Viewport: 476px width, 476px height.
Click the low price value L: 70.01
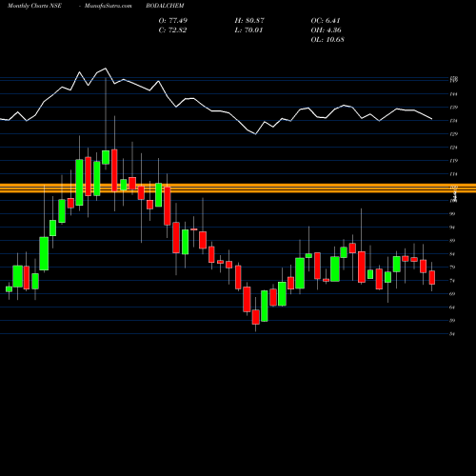[x=248, y=30]
